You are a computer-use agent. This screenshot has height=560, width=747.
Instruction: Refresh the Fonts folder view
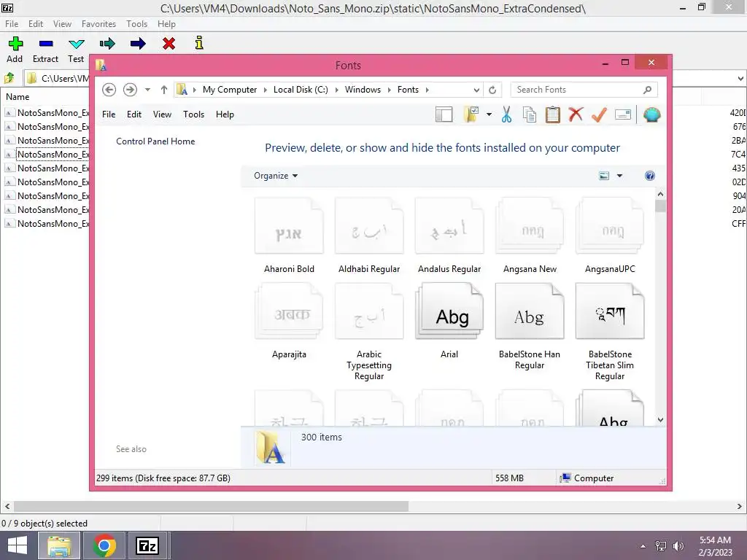coord(492,90)
